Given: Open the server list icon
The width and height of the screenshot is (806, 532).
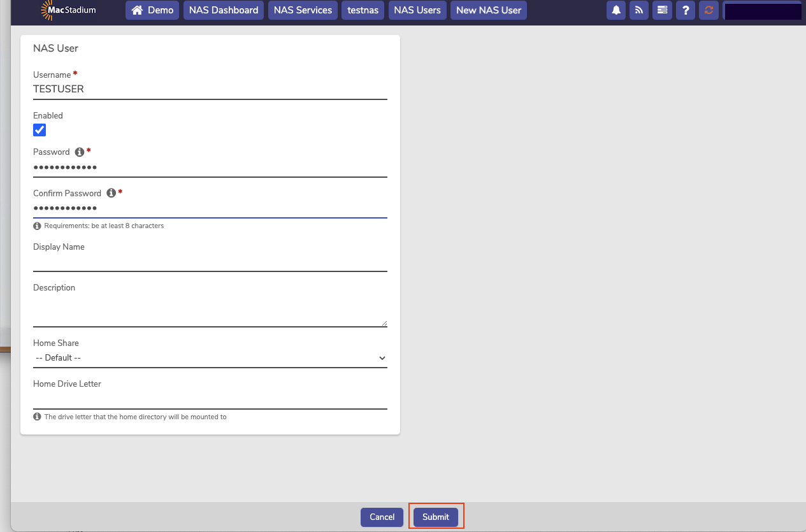Looking at the screenshot, I should tap(662, 10).
